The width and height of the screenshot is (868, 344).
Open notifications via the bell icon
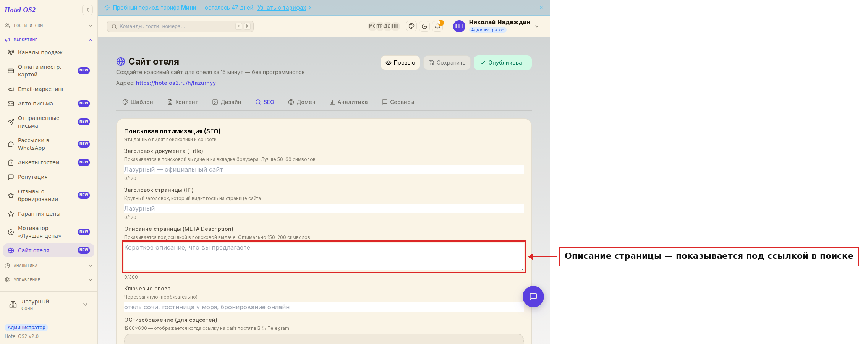coord(437,26)
